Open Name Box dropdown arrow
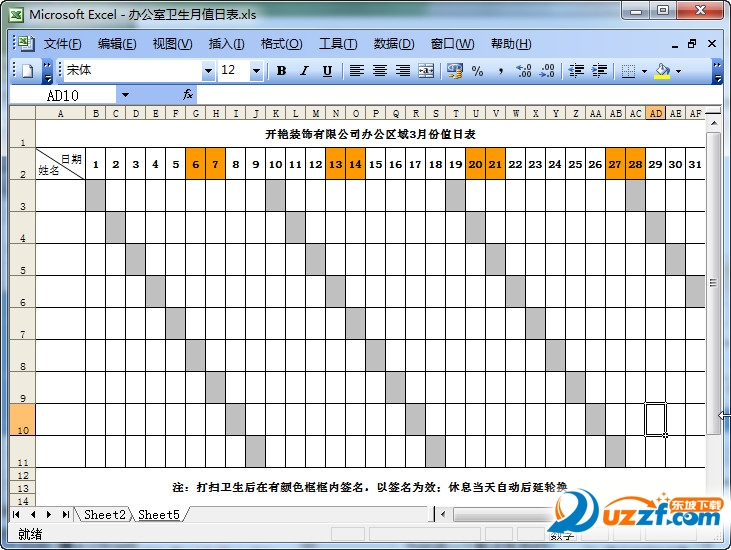Viewport: 731px width, 550px height. [125, 95]
